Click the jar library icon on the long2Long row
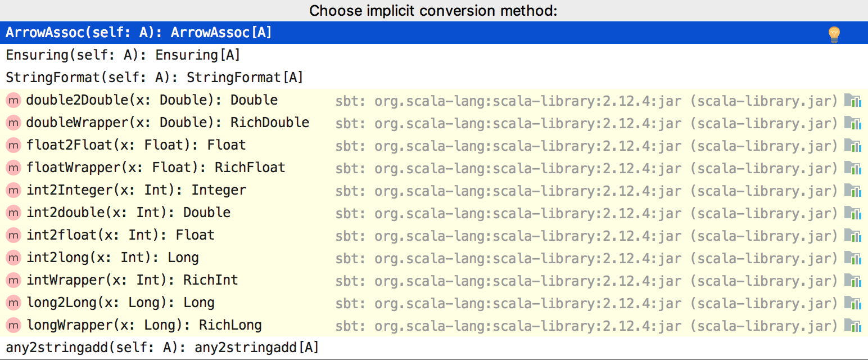The height and width of the screenshot is (360, 868). click(854, 303)
